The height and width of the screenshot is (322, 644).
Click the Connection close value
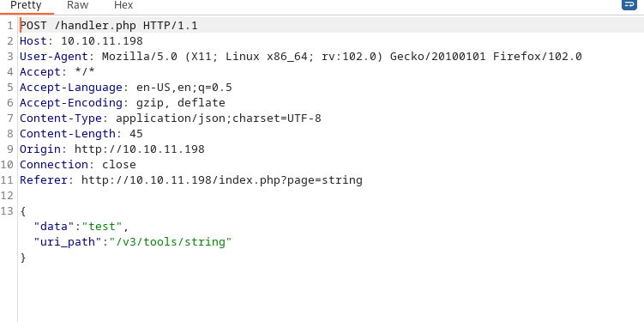[x=119, y=165]
